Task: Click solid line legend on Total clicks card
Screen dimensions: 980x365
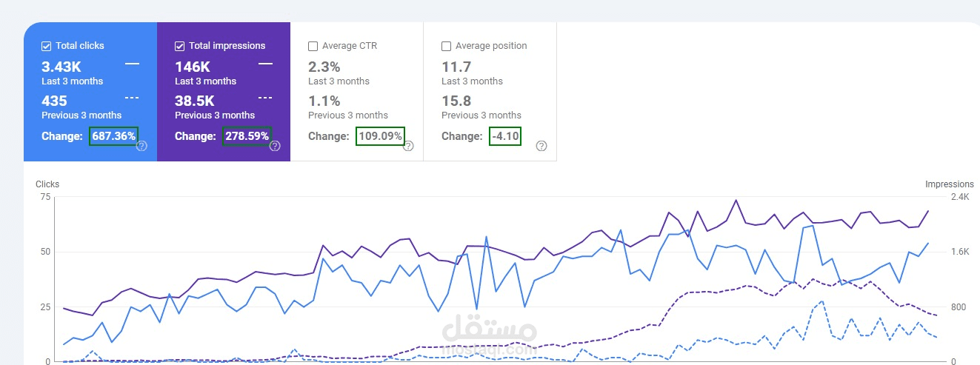Action: click(132, 64)
